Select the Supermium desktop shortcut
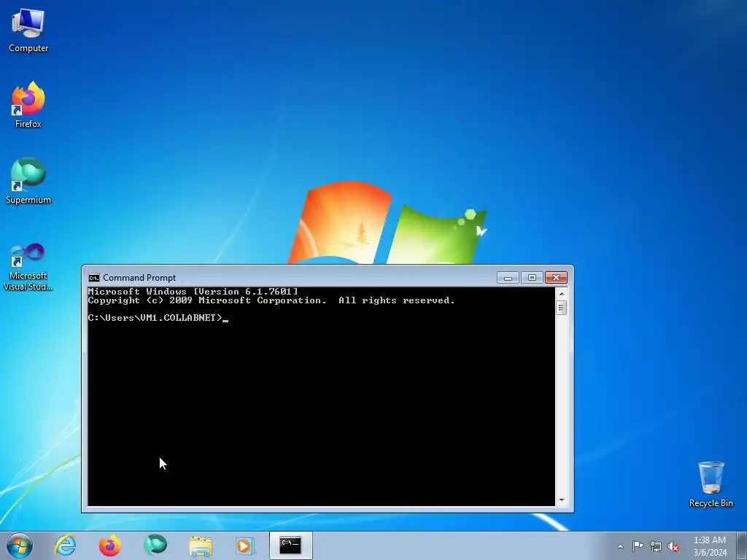Image resolution: width=747 pixels, height=560 pixels. click(28, 181)
